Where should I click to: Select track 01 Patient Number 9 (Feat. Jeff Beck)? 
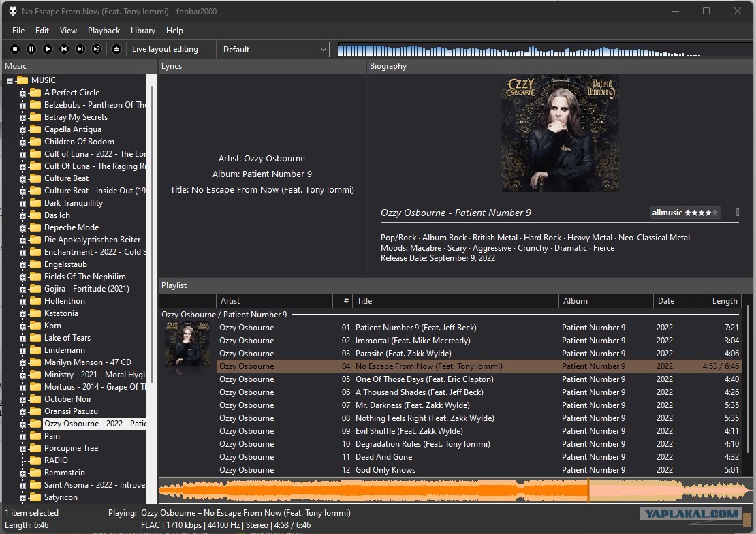[x=478, y=328]
